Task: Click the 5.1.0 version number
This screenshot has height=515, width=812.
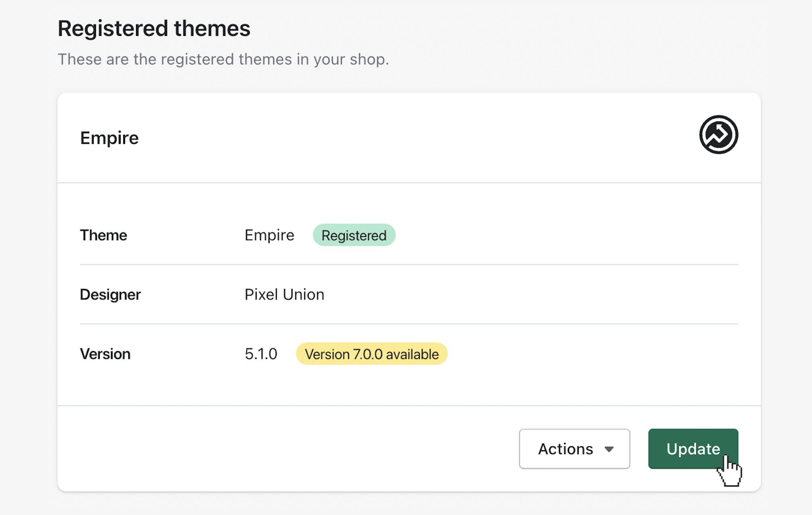Action: pyautogui.click(x=261, y=354)
